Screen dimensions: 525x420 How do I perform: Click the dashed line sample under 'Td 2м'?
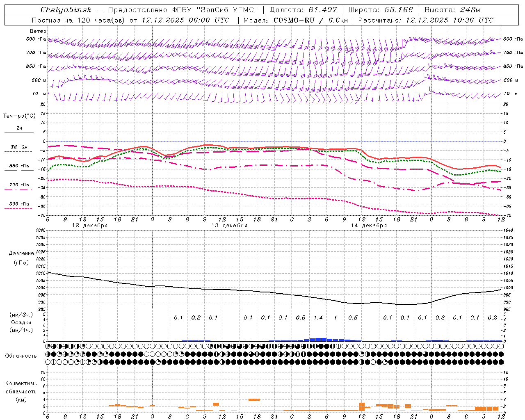tap(18, 151)
